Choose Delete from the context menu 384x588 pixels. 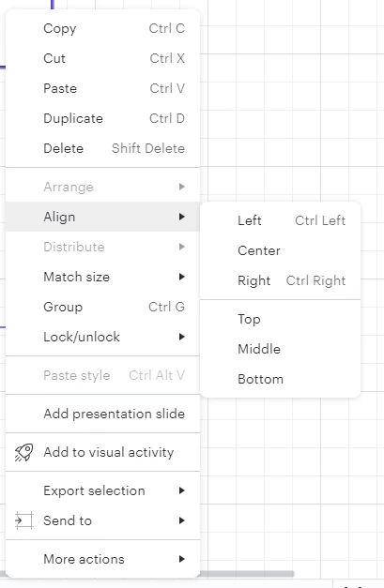103,148
